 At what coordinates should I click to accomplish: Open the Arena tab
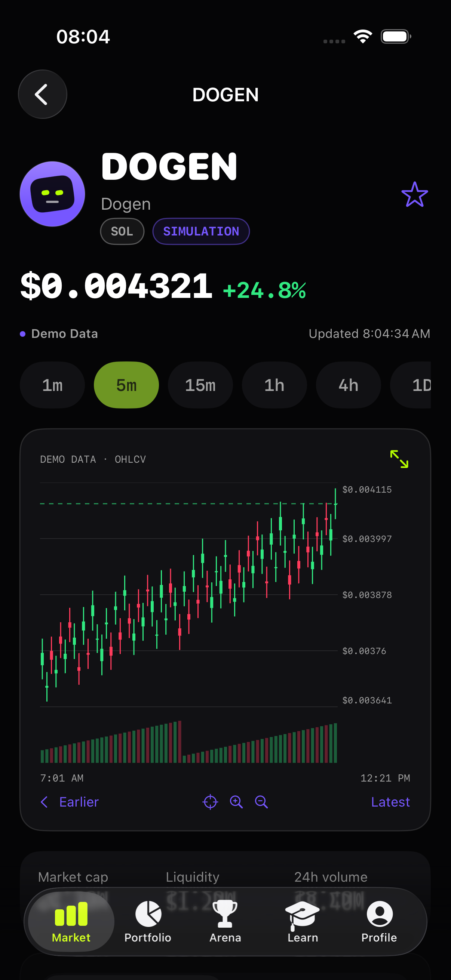225,922
